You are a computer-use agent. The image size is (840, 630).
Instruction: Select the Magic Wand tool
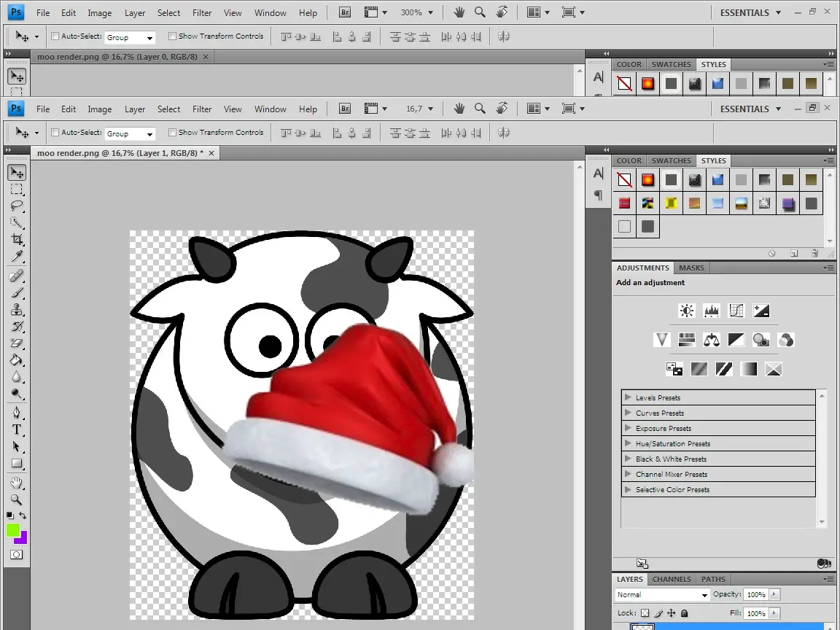[17, 222]
